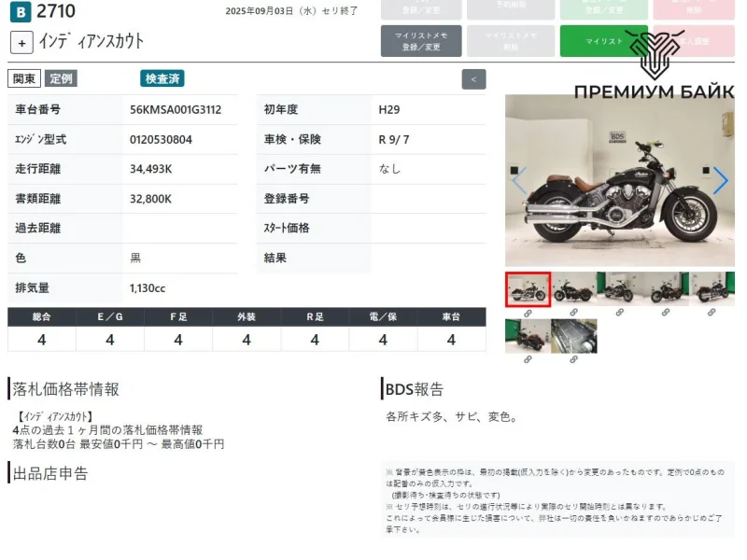Select the second motorcycle thumbnail
This screenshot has width=747, height=560.
(573, 289)
